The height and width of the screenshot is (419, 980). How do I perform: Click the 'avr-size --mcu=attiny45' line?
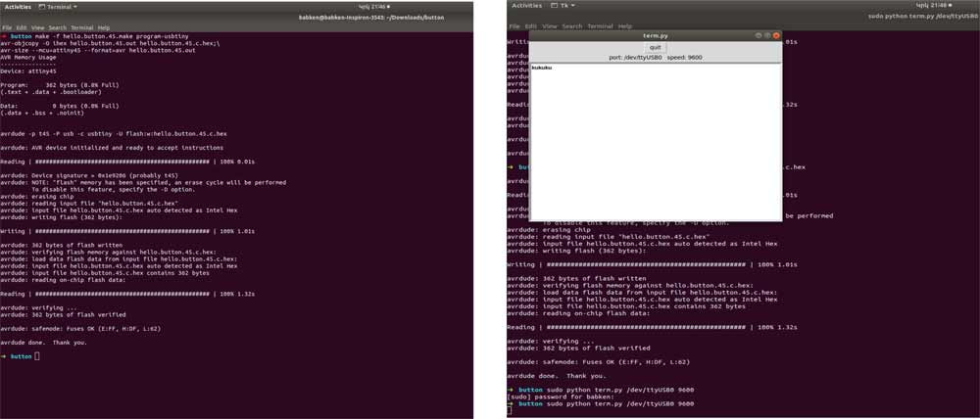(x=98, y=50)
